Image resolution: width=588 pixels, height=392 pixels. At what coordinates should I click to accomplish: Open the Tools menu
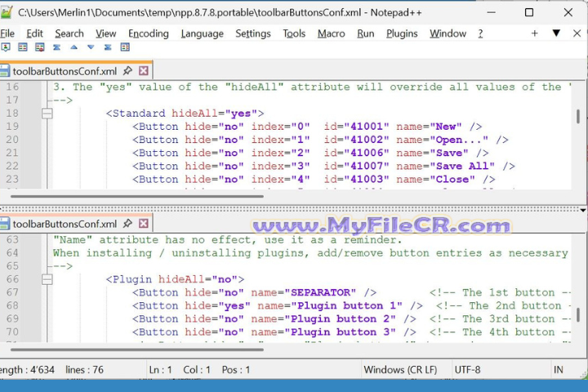294,33
